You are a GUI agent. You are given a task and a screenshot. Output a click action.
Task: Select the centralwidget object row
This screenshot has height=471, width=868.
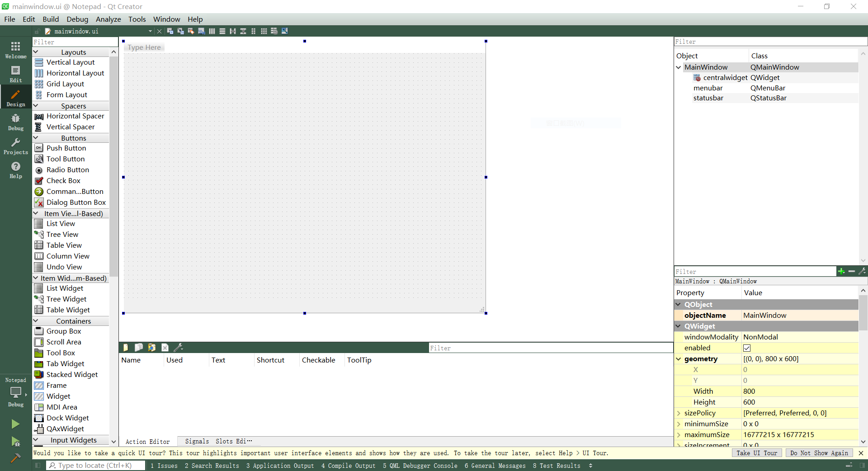767,78
